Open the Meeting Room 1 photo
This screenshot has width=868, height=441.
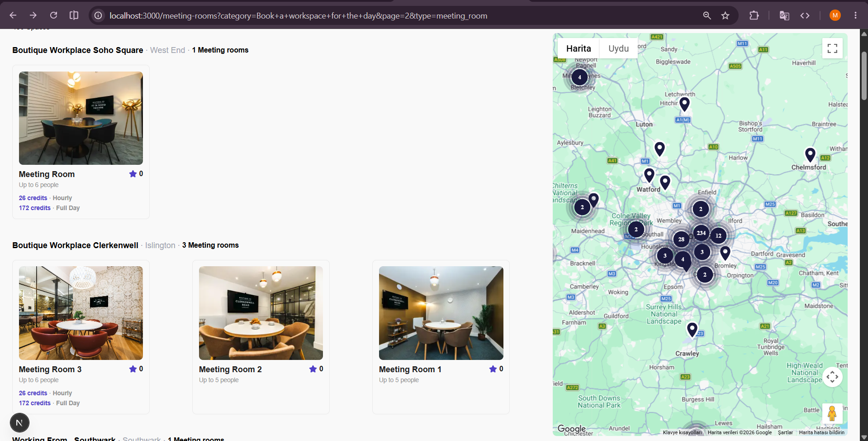click(441, 313)
